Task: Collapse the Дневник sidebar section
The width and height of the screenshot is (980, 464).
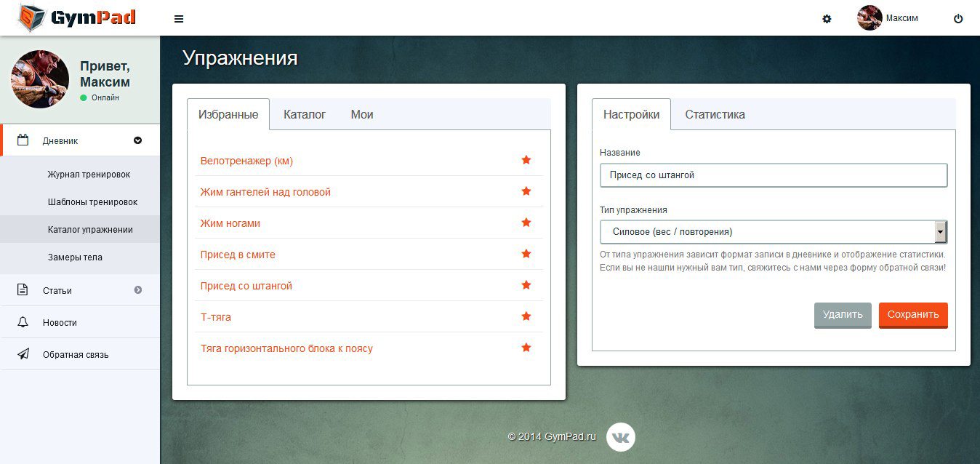Action: point(137,141)
